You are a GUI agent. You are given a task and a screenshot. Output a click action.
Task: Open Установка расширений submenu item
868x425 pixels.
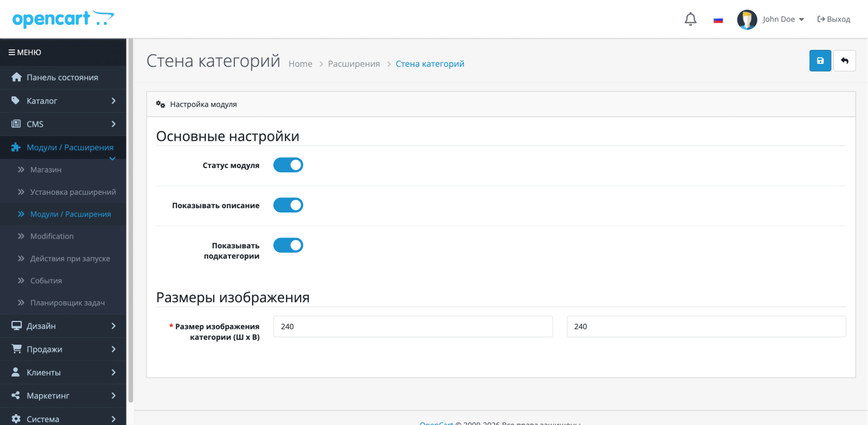pos(73,192)
